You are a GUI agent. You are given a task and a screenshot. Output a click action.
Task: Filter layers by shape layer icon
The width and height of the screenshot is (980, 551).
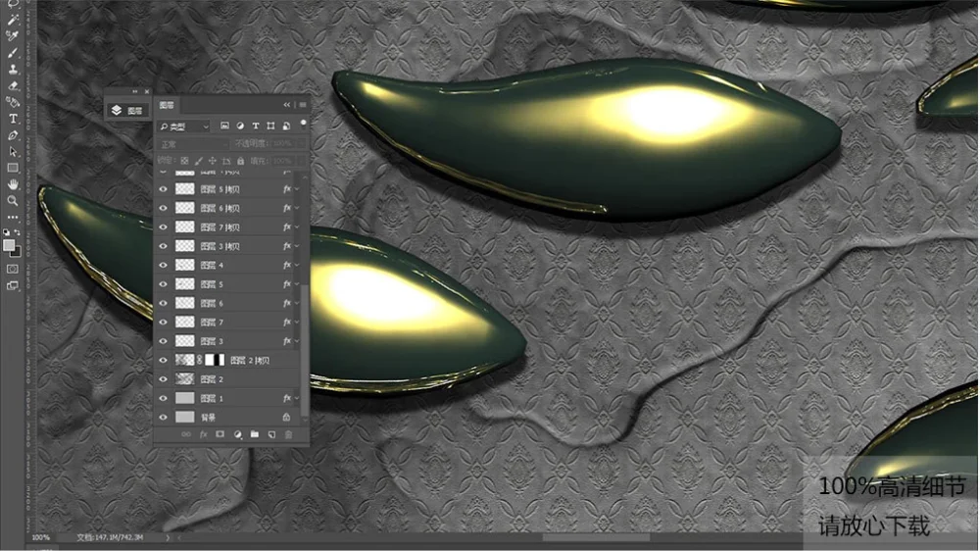(270, 125)
